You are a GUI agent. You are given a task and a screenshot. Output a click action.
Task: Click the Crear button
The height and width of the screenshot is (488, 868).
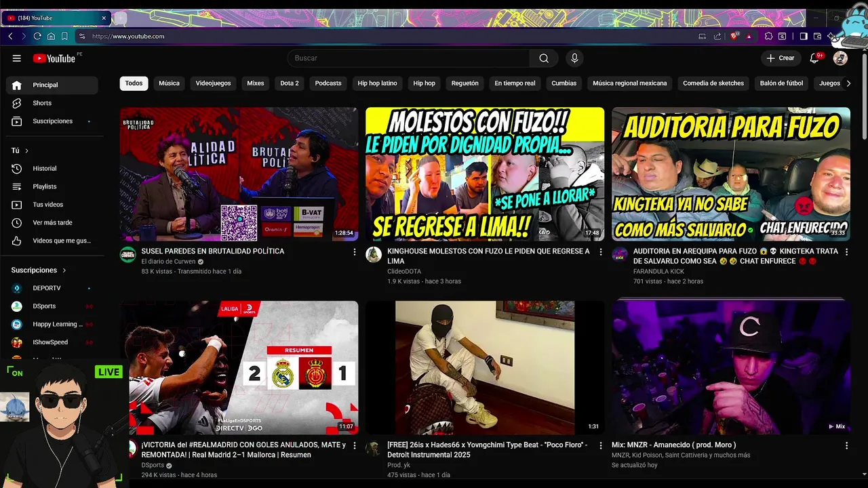click(x=781, y=58)
